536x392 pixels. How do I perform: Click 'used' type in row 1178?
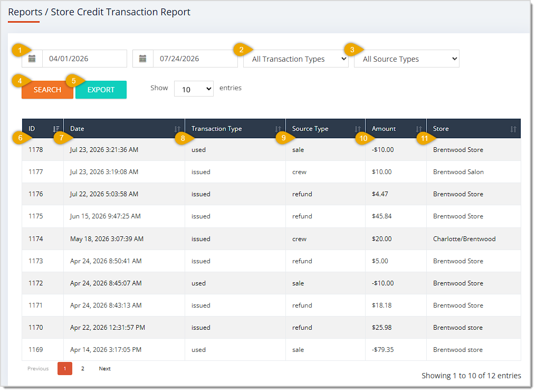pyautogui.click(x=198, y=150)
